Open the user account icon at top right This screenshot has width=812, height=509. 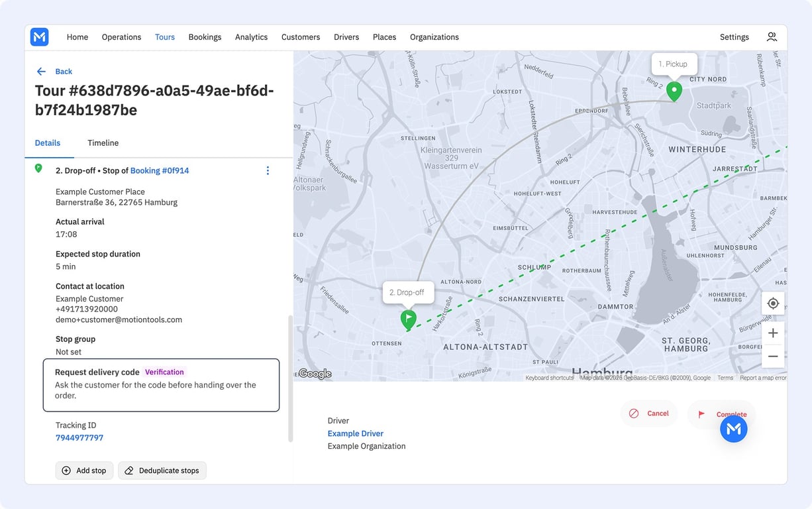[x=772, y=37]
